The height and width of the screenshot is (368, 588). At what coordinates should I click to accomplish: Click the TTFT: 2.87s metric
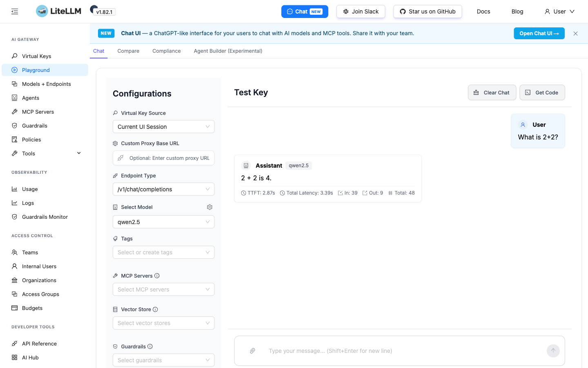point(258,193)
